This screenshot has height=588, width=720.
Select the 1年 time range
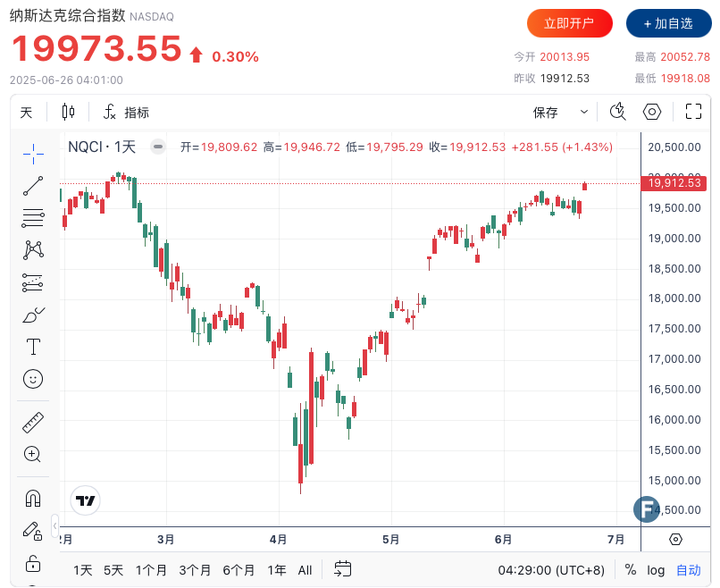click(x=277, y=569)
